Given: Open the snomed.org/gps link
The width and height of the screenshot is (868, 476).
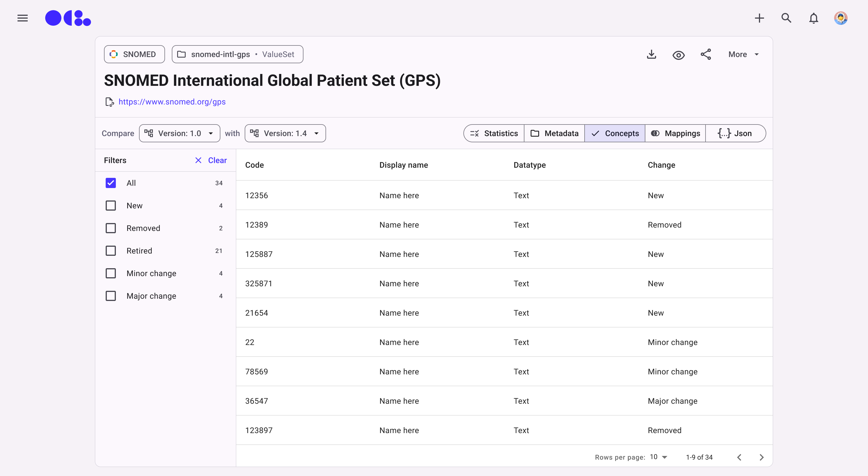Looking at the screenshot, I should (x=172, y=102).
